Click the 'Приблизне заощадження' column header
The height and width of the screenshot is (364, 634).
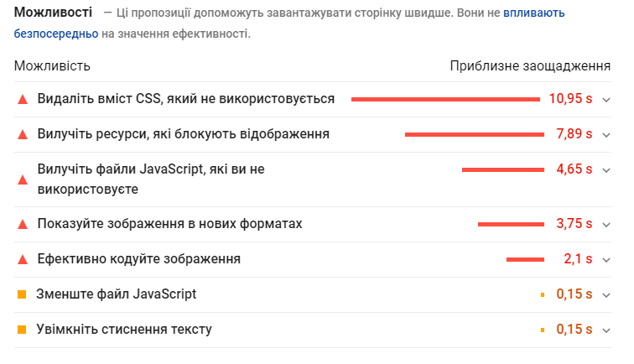point(529,66)
